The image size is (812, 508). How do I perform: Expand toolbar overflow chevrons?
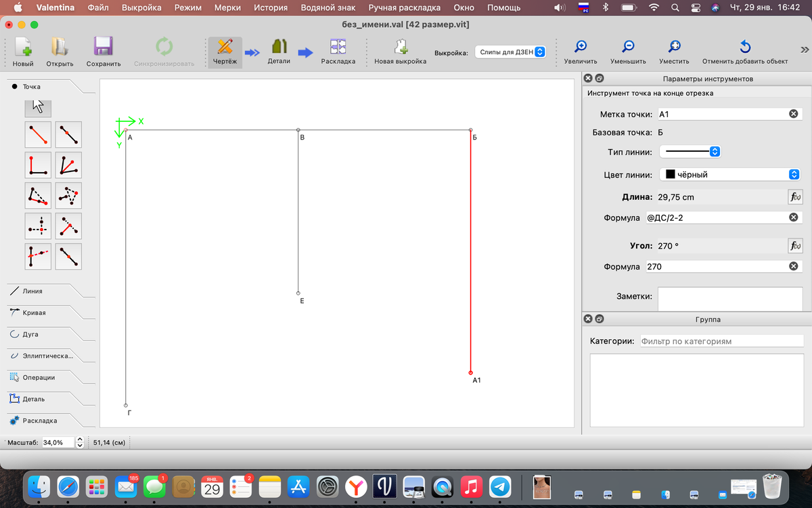click(805, 49)
